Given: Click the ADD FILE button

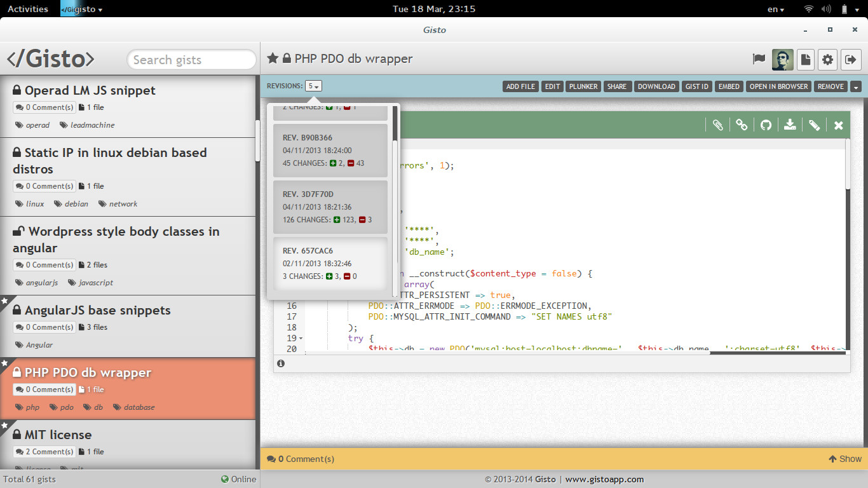Looking at the screenshot, I should click(x=521, y=86).
